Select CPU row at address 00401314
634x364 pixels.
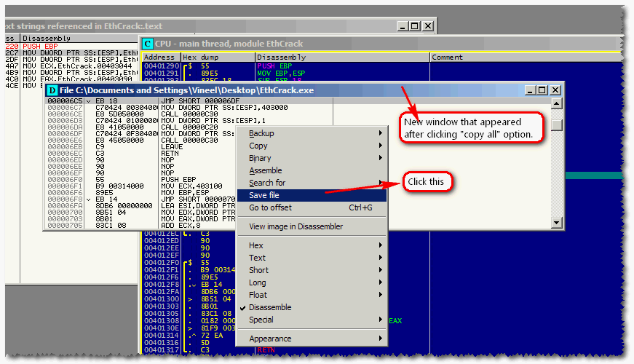tap(189, 336)
